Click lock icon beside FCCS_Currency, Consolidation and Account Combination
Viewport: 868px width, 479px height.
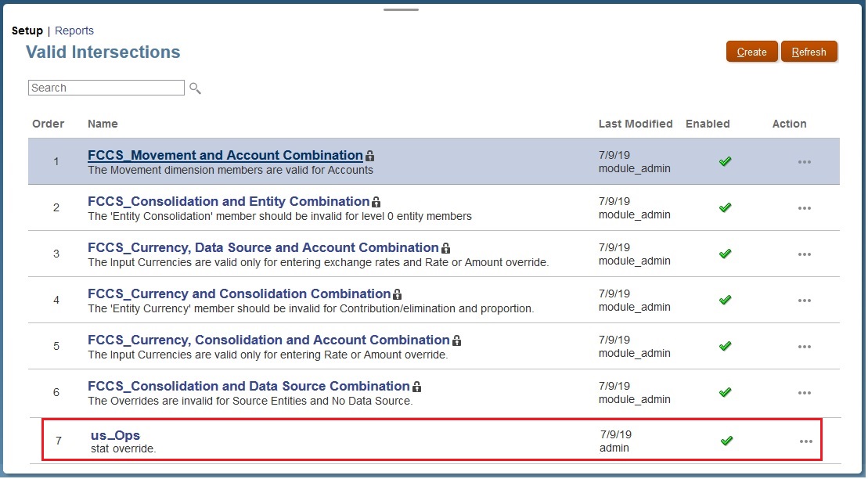[x=457, y=340]
